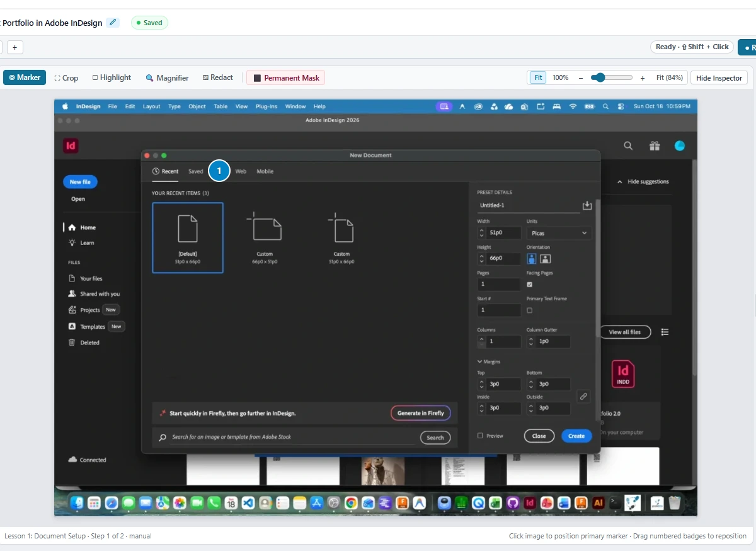Switch to the Mobile tab
The width and height of the screenshot is (756, 551).
pyautogui.click(x=265, y=171)
